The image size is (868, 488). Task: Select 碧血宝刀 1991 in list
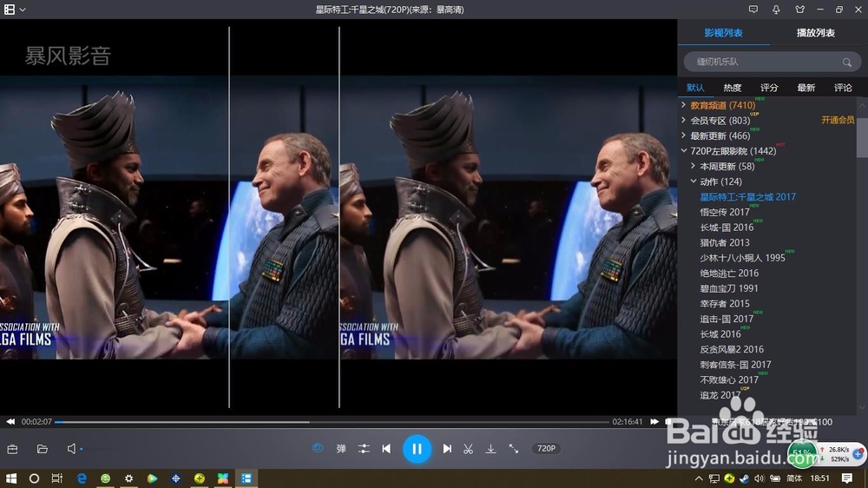(729, 288)
